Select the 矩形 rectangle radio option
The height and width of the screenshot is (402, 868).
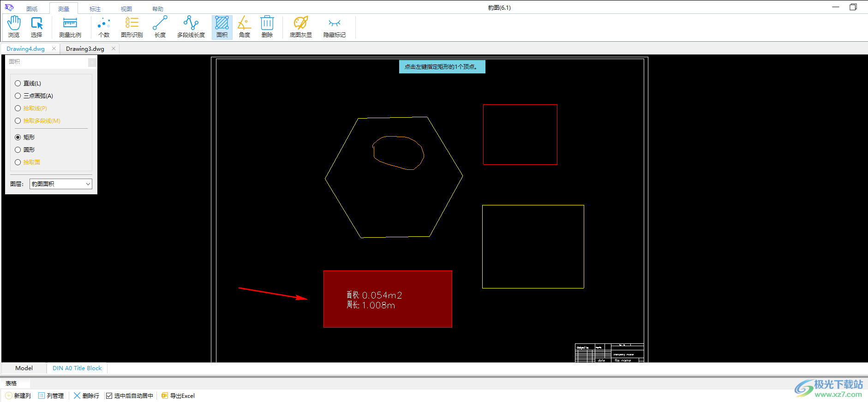point(18,138)
